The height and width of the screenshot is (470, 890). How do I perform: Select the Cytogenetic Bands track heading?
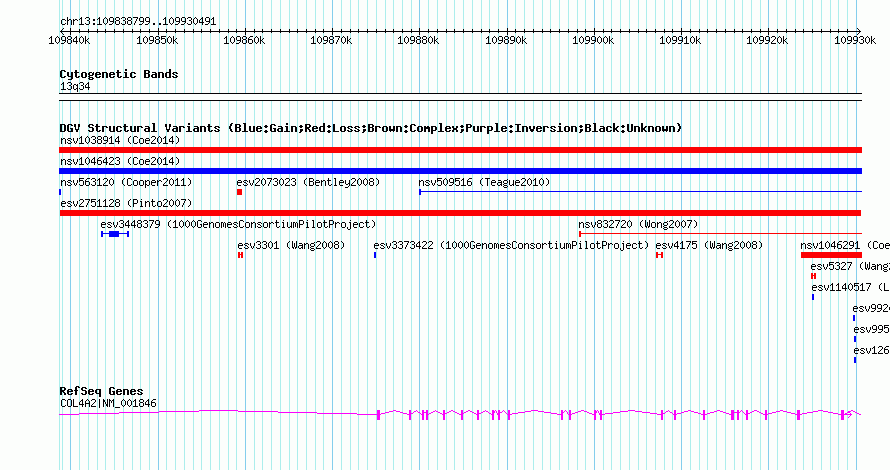[119, 74]
